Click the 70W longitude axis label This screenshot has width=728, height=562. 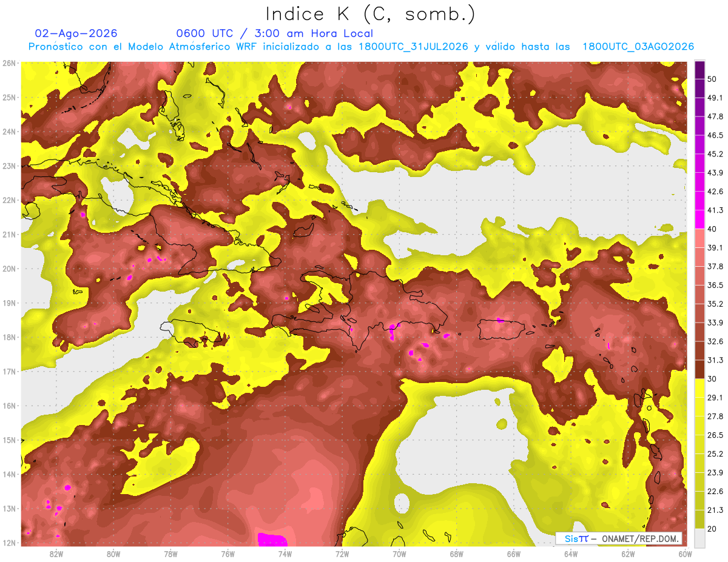pos(399,554)
